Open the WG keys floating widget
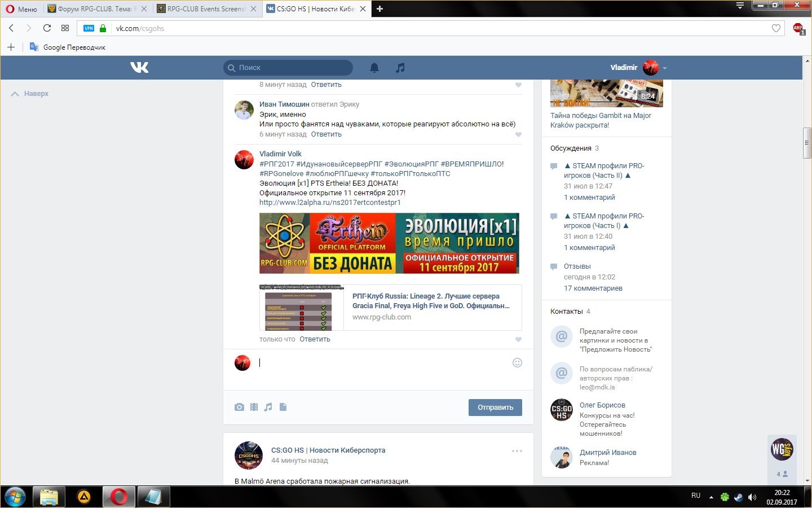Image resolution: width=812 pixels, height=508 pixels. (782, 450)
